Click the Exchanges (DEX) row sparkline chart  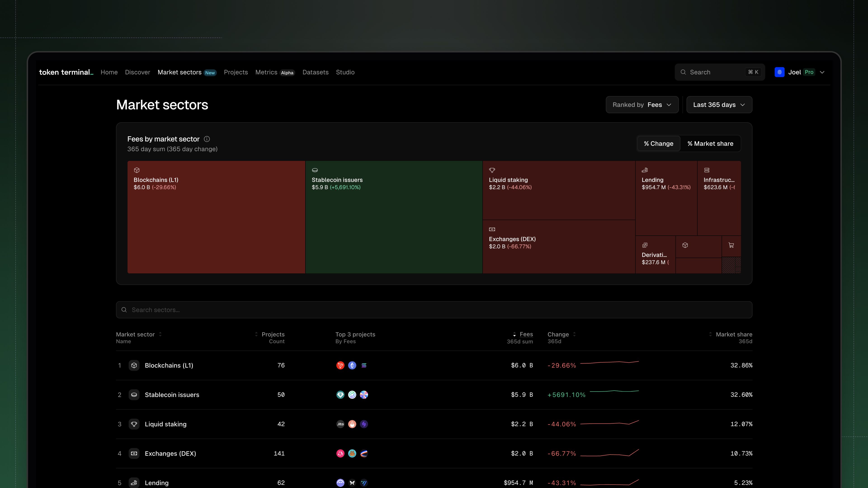click(609, 453)
